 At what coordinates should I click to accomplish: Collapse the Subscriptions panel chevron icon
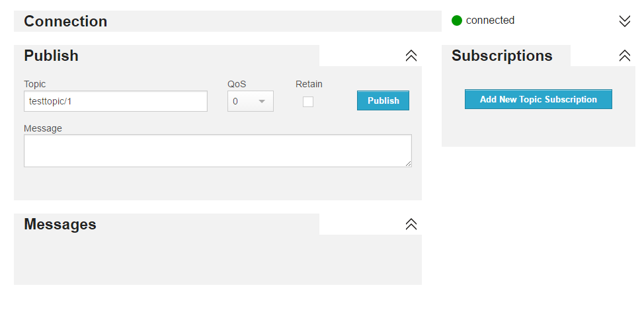(x=625, y=56)
